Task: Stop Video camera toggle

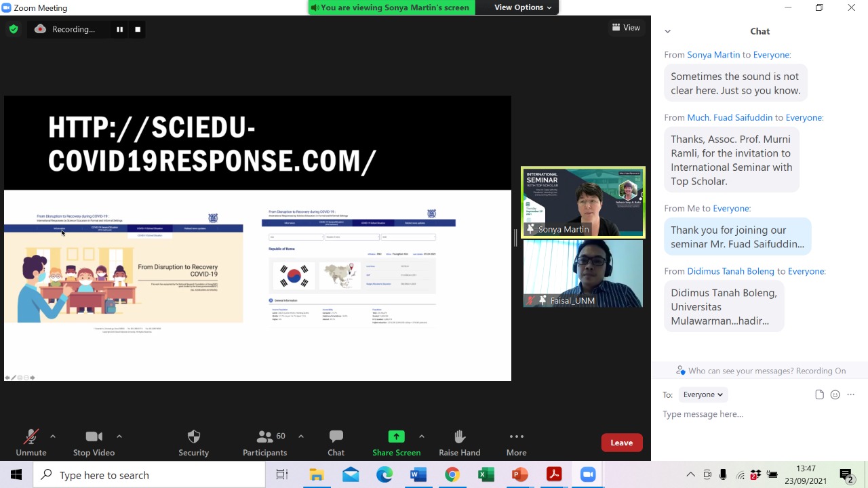Action: click(x=94, y=443)
